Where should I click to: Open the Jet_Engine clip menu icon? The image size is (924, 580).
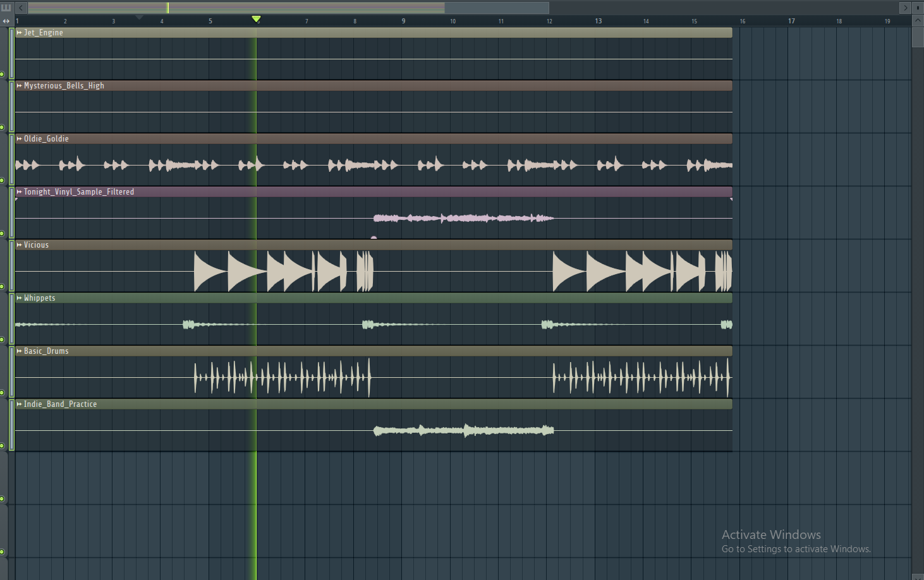coord(19,32)
